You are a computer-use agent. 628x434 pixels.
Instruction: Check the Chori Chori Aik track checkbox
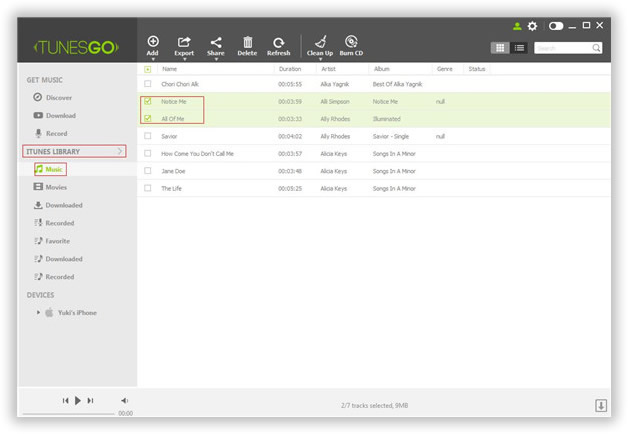[148, 84]
